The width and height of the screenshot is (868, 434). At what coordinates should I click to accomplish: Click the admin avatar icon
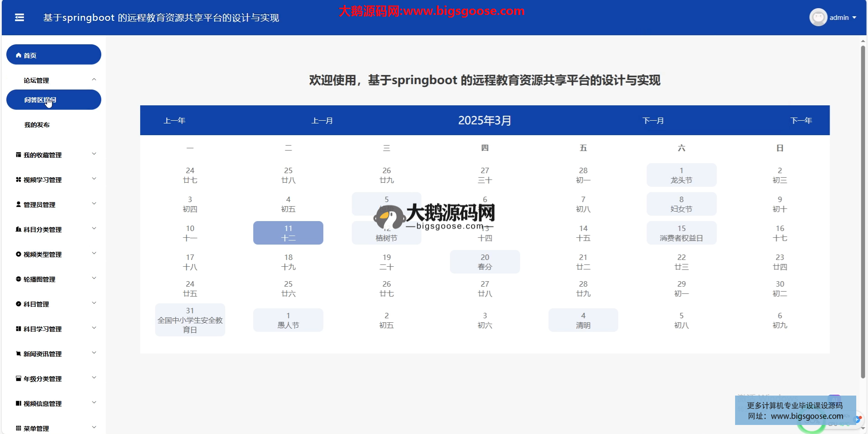(x=818, y=18)
